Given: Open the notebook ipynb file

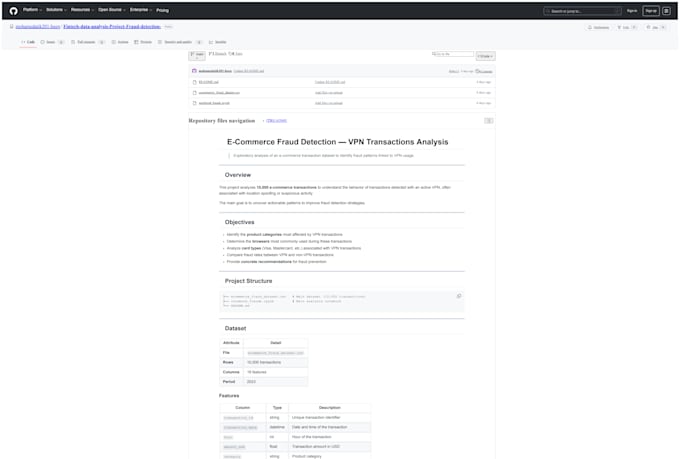Looking at the screenshot, I should pos(214,103).
